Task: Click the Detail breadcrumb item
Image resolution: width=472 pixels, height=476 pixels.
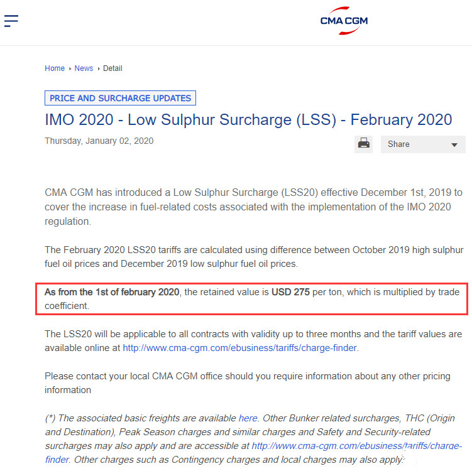Action: pyautogui.click(x=113, y=68)
